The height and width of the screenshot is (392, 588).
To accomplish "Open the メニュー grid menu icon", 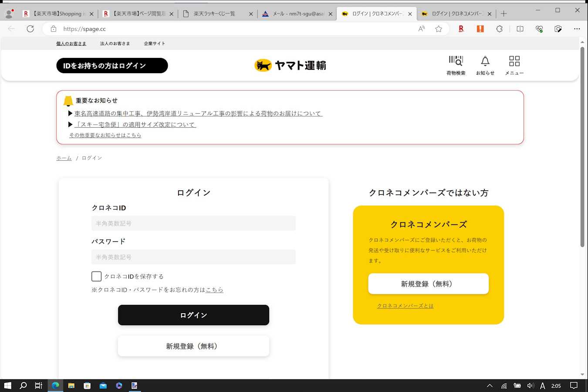I will click(x=514, y=65).
